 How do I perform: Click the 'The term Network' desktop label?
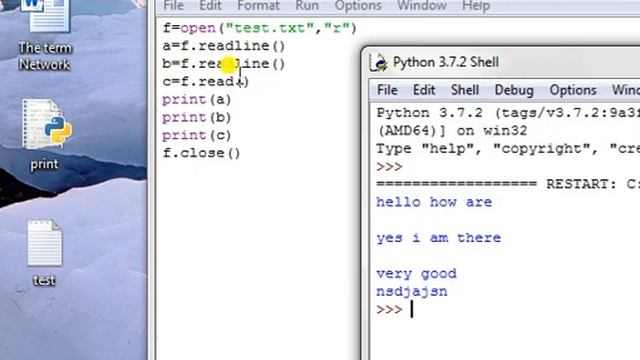(45, 56)
